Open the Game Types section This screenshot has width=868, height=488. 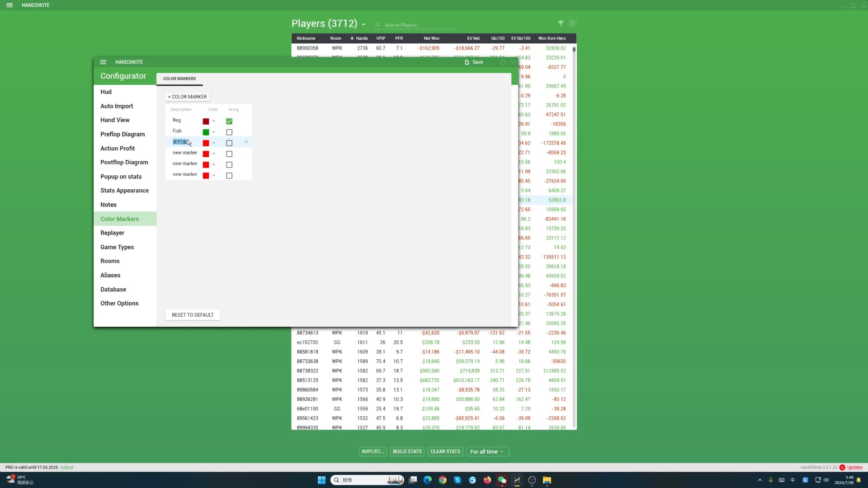[117, 247]
